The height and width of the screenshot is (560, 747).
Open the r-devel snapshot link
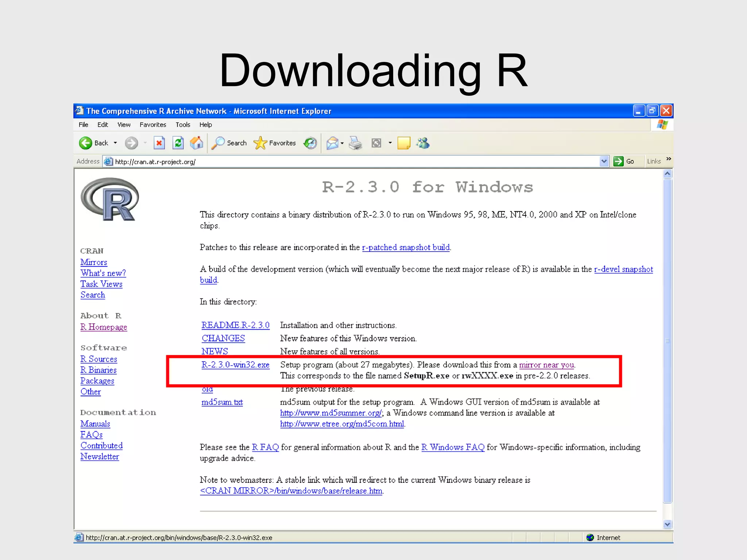623,269
